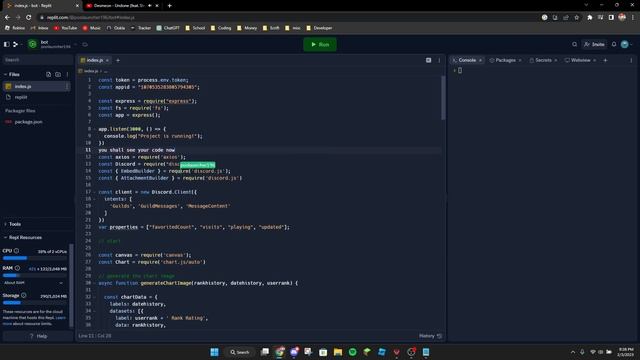The image size is (640, 360).
Task: Collapse the fold arrow on line 17
Action: coord(95,192)
